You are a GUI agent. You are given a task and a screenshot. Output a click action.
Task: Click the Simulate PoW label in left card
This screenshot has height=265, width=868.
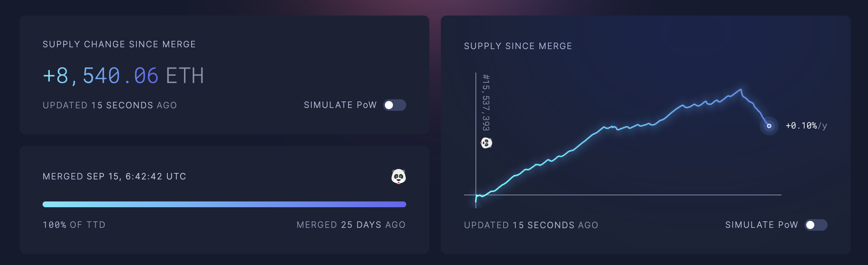pyautogui.click(x=340, y=105)
